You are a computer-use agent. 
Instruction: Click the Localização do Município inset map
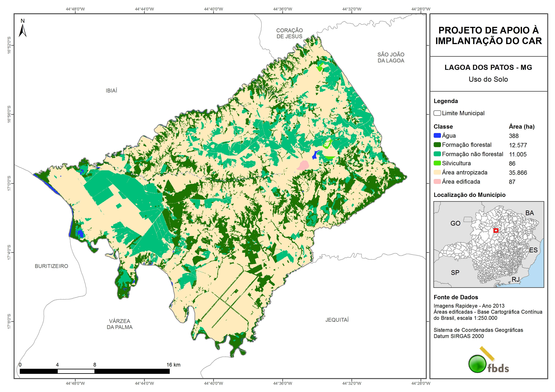(x=489, y=244)
